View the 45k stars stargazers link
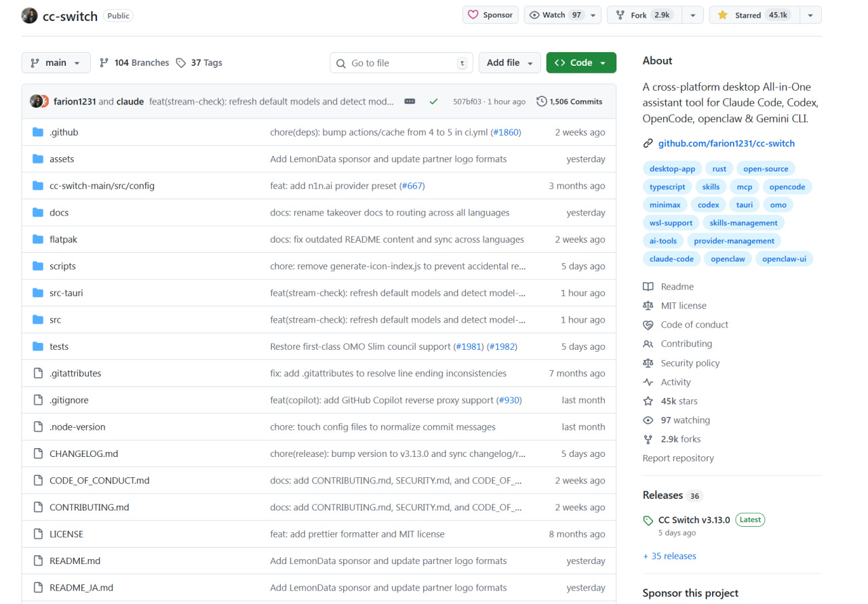Screen dimensions: 868x604 click(x=679, y=401)
